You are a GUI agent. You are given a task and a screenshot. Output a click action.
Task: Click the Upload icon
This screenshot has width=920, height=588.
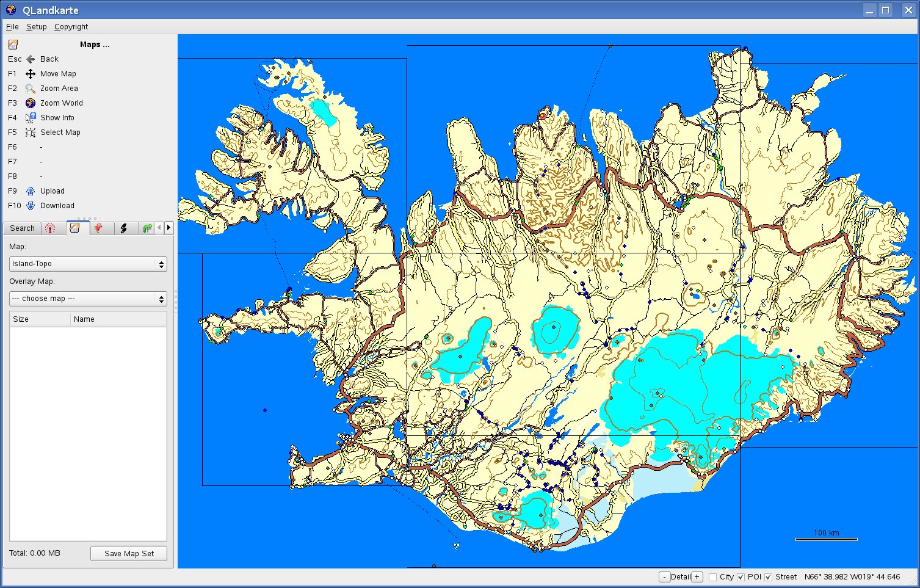[x=31, y=191]
